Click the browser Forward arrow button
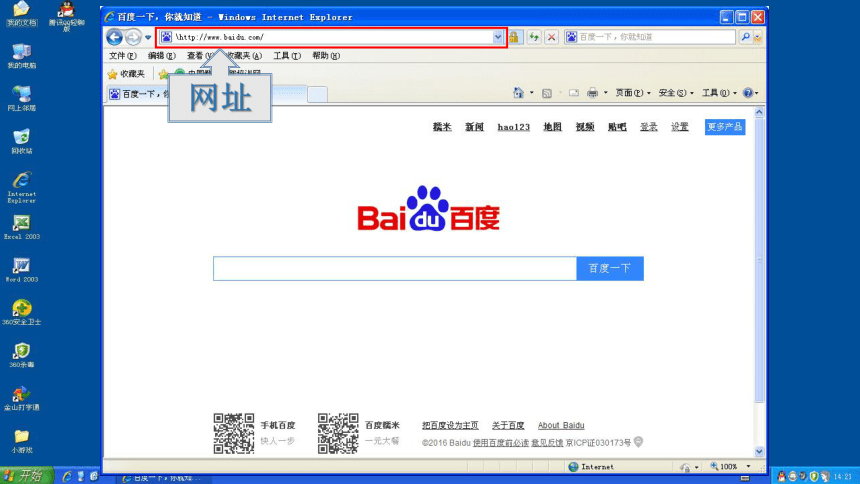This screenshot has height=484, width=860. point(133,37)
